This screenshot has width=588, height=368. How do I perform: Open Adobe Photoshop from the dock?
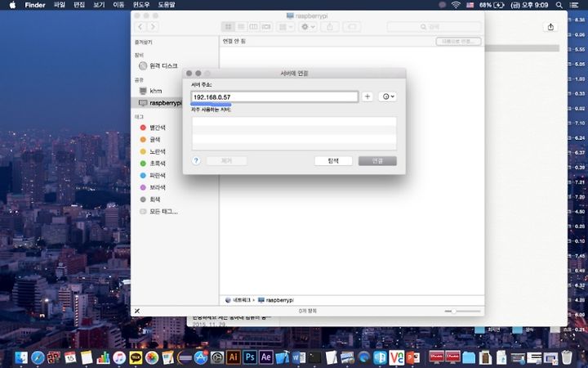coord(249,357)
